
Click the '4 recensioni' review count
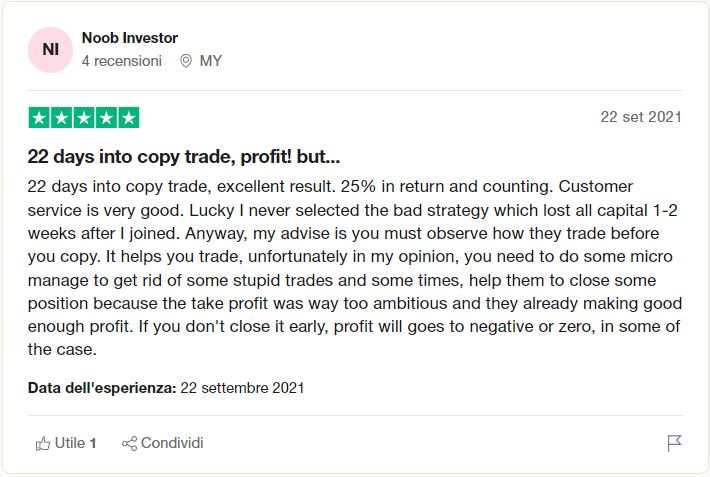click(x=121, y=61)
